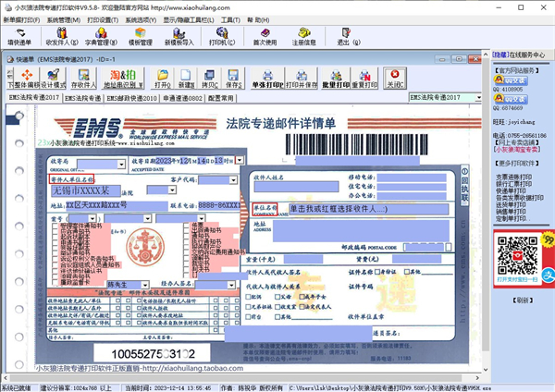
Task: Click 批量打印 batch print
Action: pyautogui.click(x=336, y=79)
